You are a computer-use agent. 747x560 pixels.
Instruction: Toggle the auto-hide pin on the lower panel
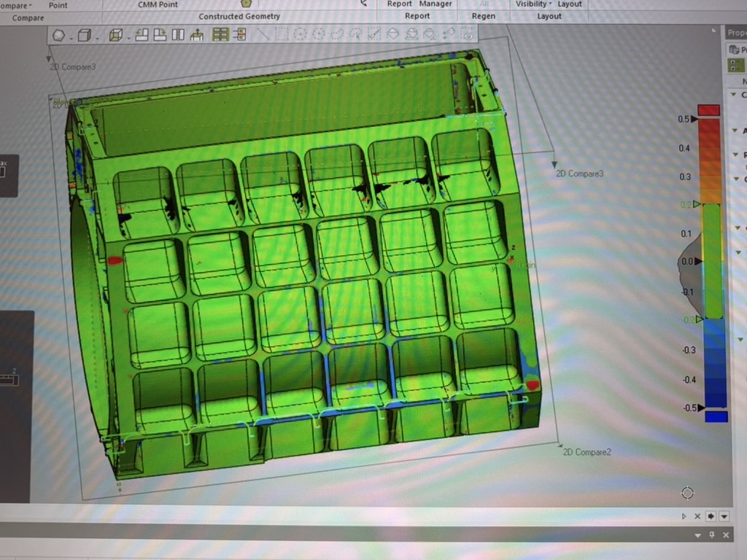[712, 534]
